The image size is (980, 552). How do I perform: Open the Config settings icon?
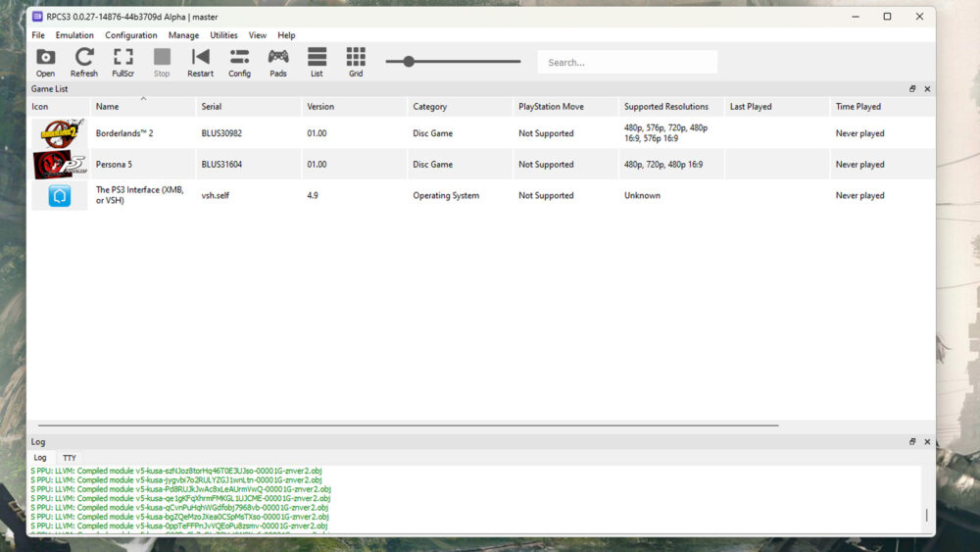239,62
